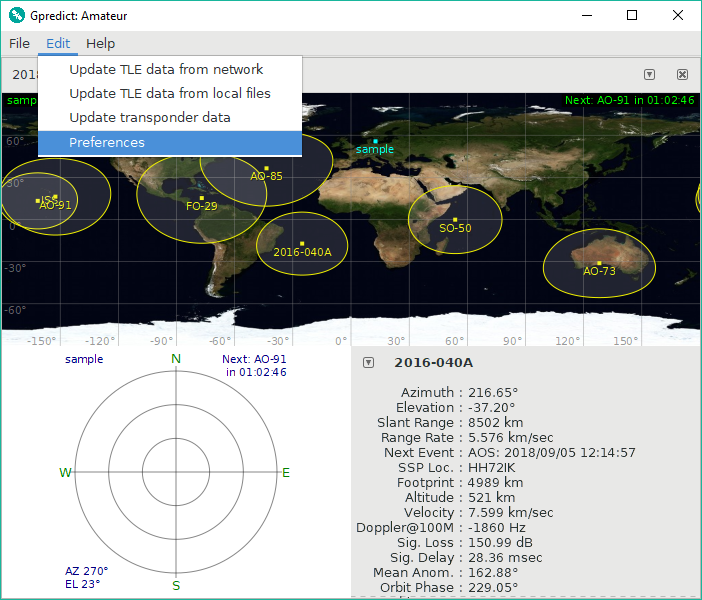Click the SSP Loc. value HH72IK
Image resolution: width=702 pixels, height=600 pixels.
492,467
